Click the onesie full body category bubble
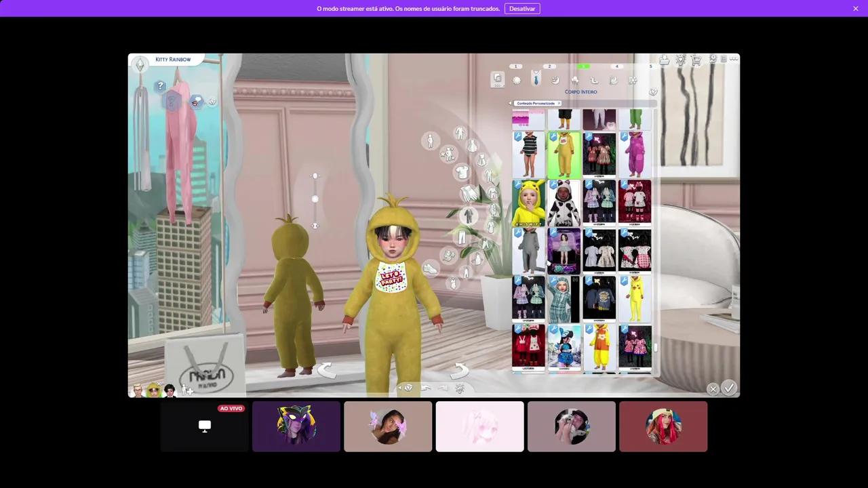This screenshot has width=868, height=488. 468,216
